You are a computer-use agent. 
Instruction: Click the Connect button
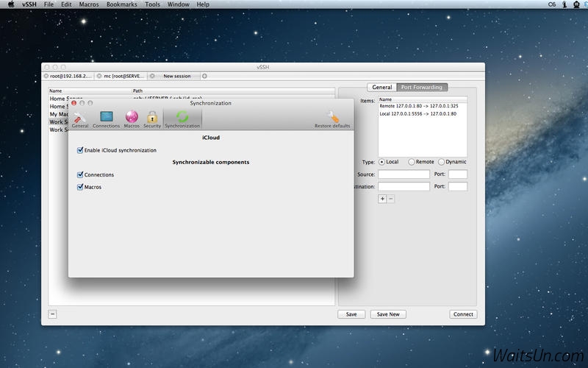463,314
